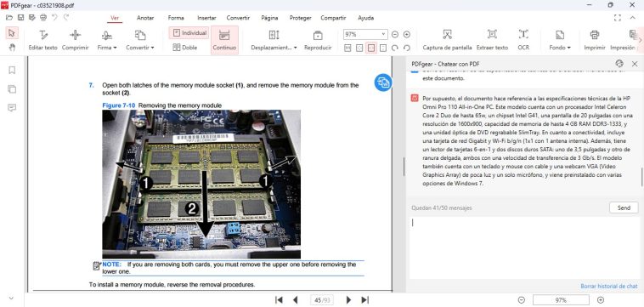Viewport: 644px width, 307px height.
Task: Click the Open file folder icon
Action: coord(9,18)
